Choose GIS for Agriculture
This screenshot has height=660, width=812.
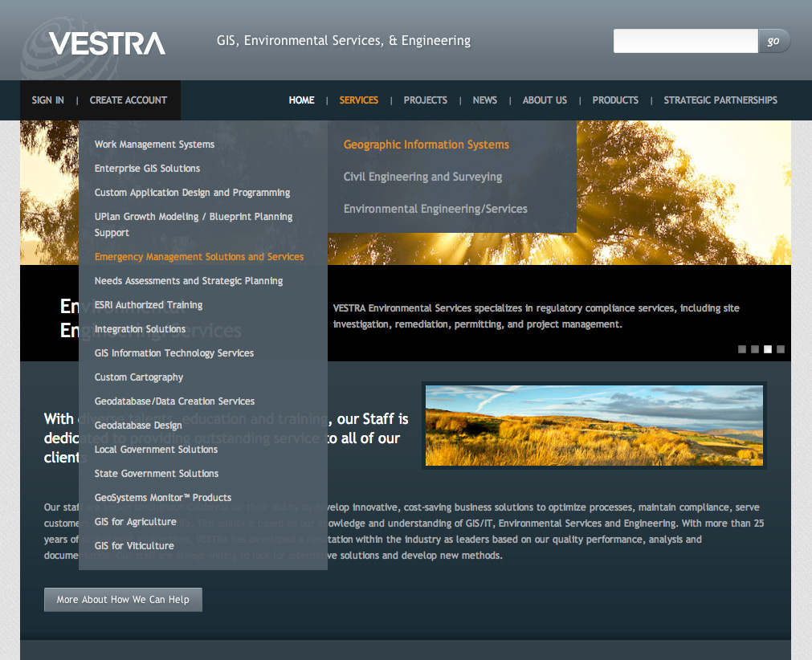135,522
